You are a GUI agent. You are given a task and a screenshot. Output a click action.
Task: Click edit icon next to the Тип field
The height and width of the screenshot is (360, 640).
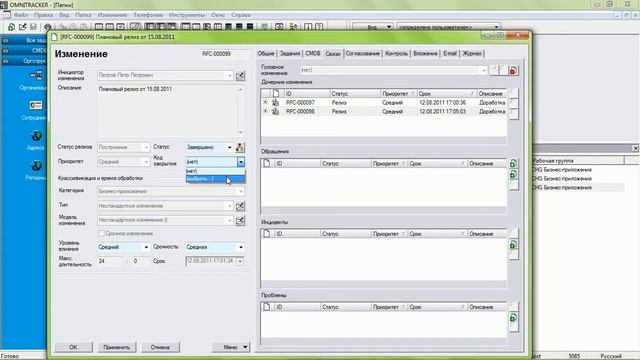(240, 206)
